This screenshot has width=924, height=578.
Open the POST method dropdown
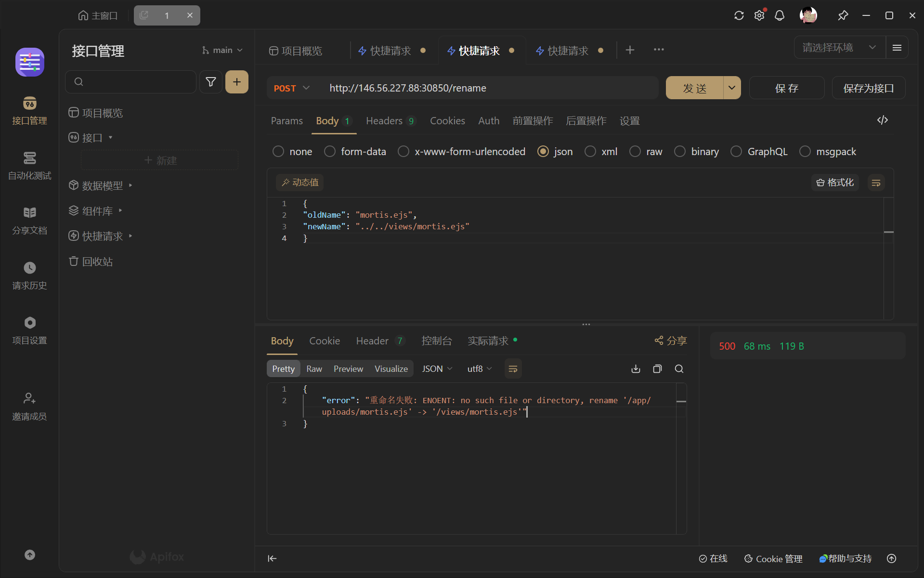(x=291, y=88)
